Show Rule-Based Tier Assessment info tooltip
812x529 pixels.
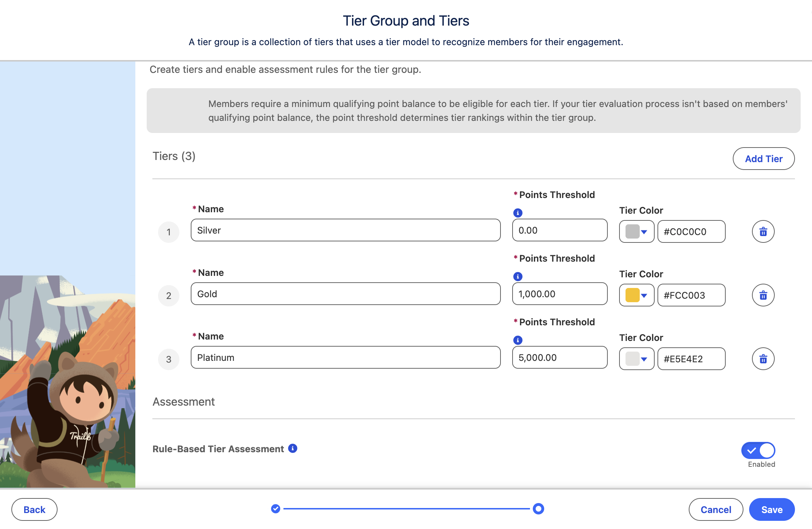pyautogui.click(x=293, y=449)
